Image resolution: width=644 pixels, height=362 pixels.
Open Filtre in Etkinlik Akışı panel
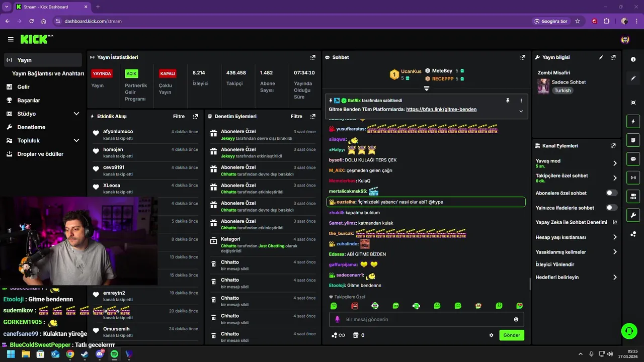coord(179,116)
